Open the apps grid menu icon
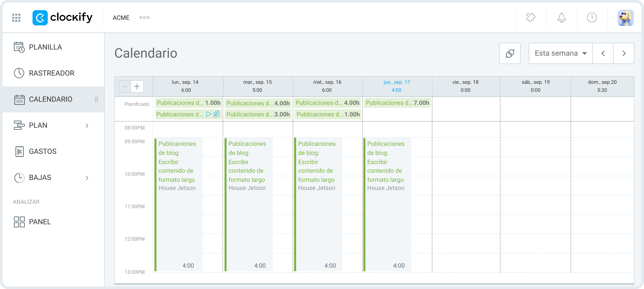This screenshot has width=644, height=289. [16, 18]
